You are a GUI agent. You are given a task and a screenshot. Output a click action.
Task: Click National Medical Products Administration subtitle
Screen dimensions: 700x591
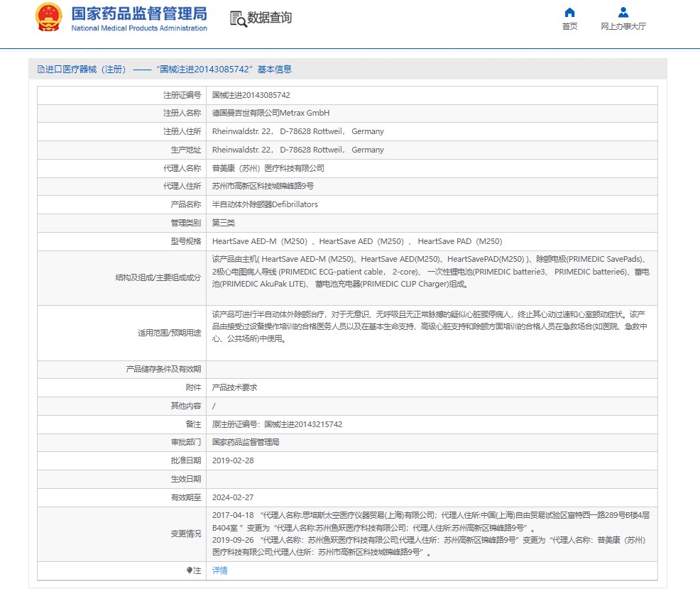pos(139,28)
